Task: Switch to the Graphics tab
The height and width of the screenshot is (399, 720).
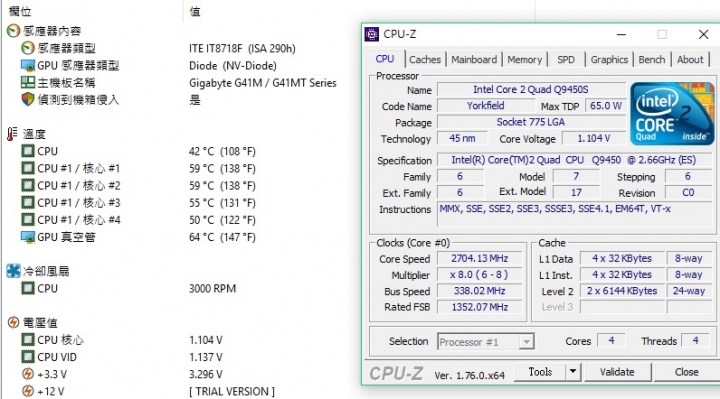Action: (x=609, y=60)
